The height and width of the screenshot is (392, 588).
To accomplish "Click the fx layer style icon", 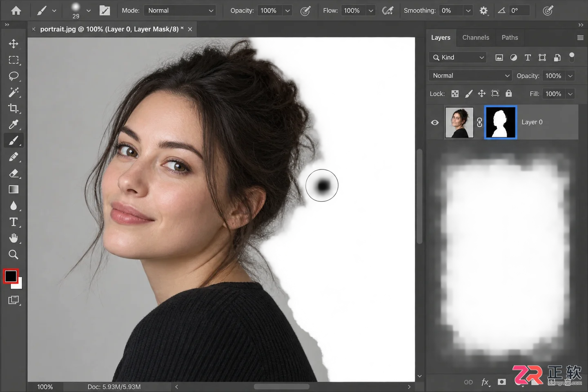I will 485,382.
